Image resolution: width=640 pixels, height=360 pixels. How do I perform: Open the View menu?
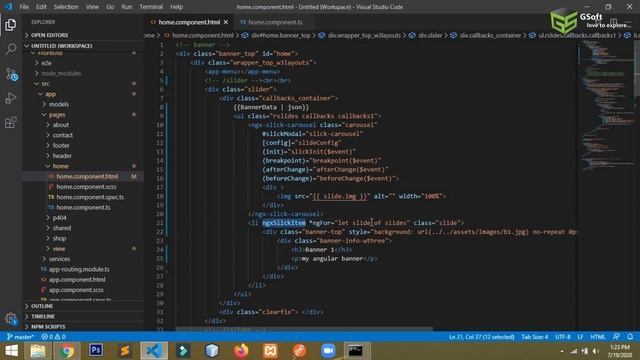tap(92, 7)
